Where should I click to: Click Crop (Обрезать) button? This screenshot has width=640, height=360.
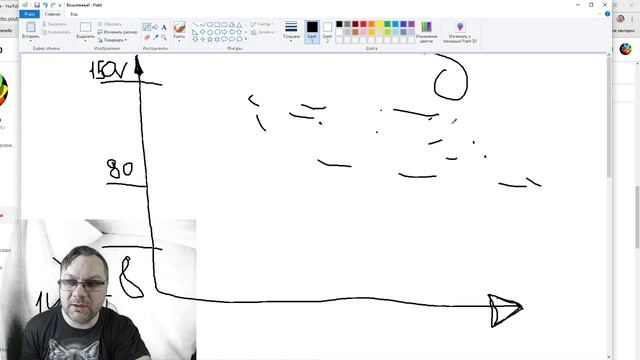(x=109, y=24)
